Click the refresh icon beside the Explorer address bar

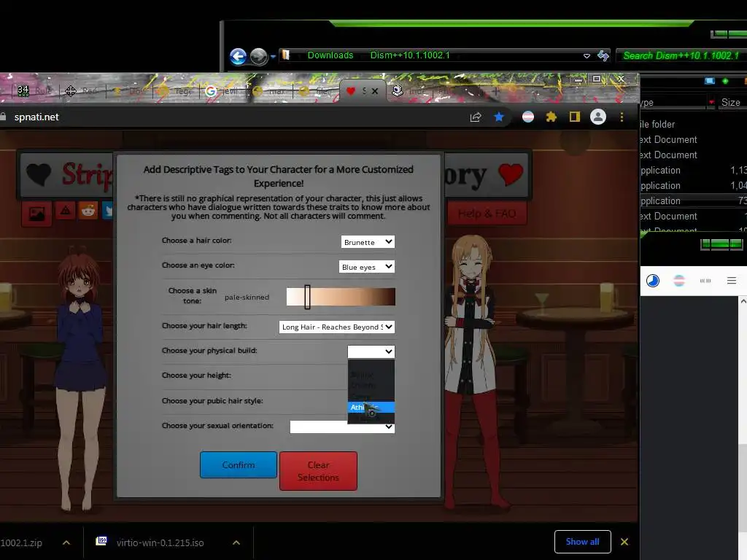point(603,55)
